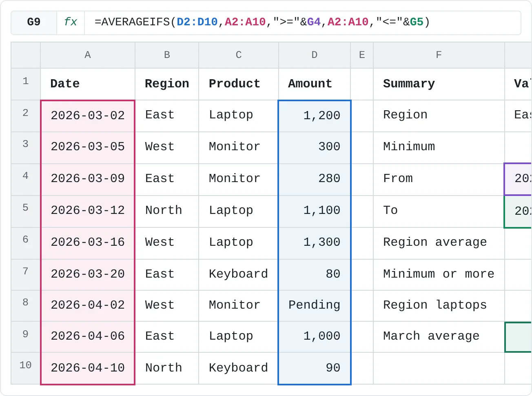Select column A header
The width and height of the screenshot is (532, 396).
coord(88,55)
